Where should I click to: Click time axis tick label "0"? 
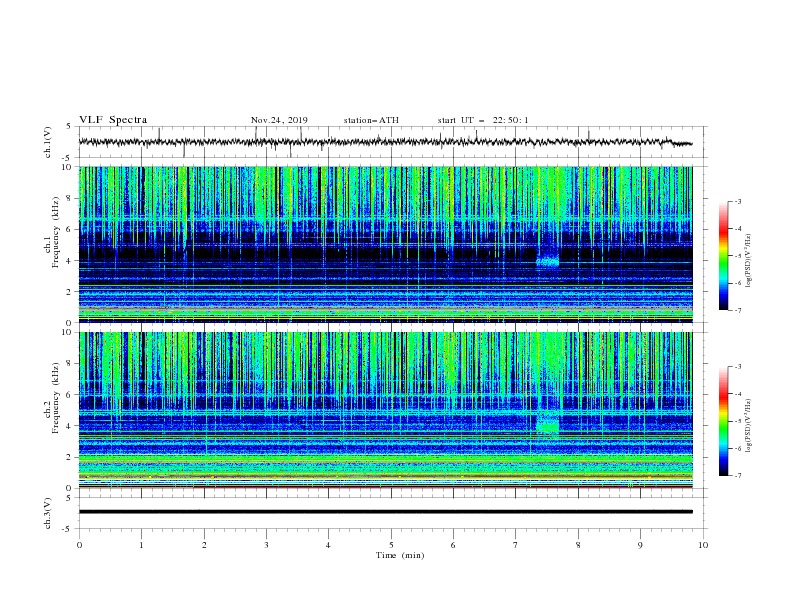tap(79, 545)
